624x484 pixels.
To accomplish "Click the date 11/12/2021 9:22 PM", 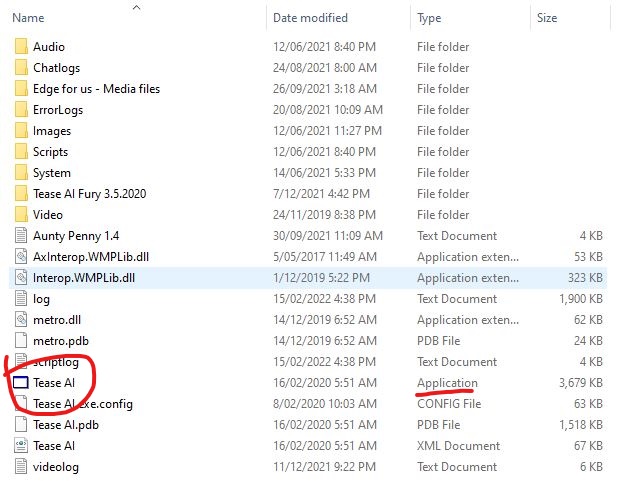I will click(324, 467).
